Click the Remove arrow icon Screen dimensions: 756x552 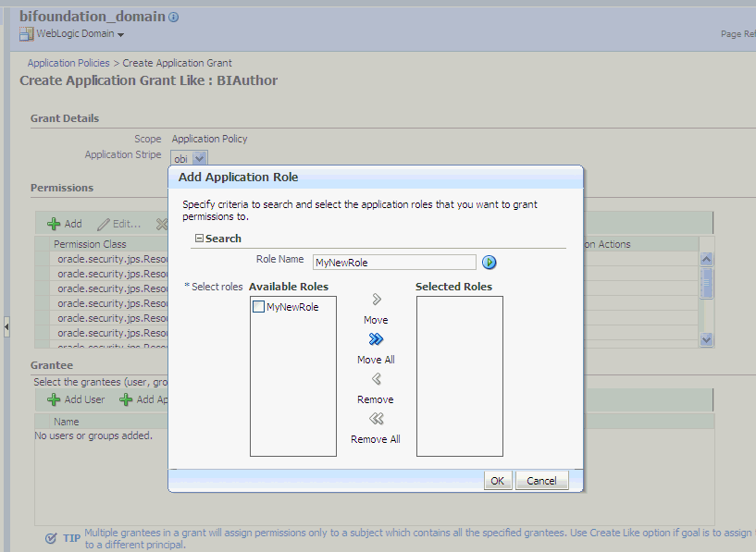375,378
